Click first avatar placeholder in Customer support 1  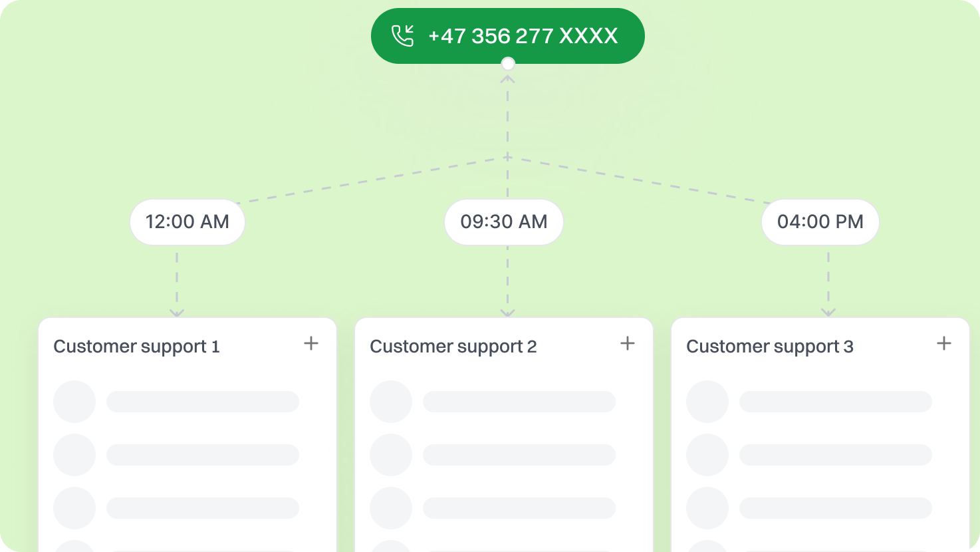74,402
